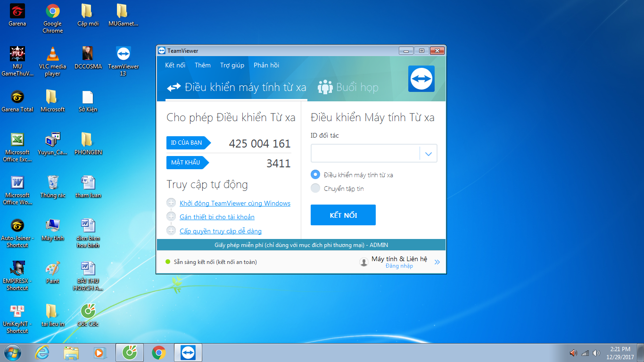Open the Sở Kiện file

point(88,101)
